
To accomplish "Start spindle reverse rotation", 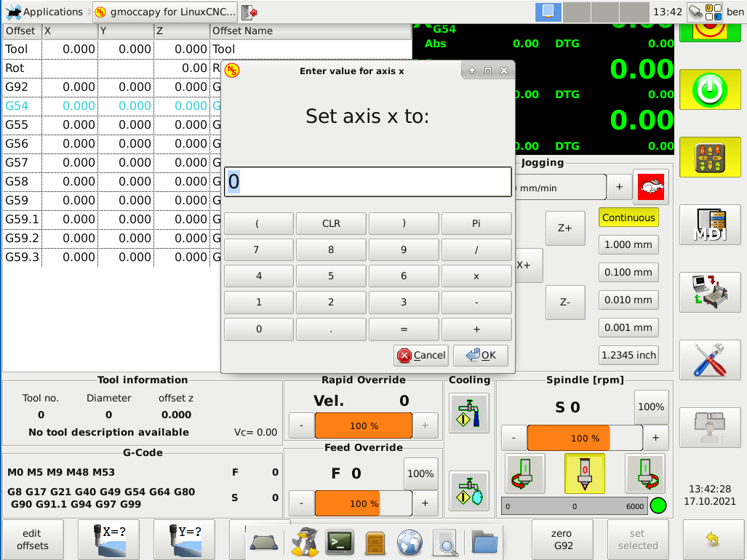I will pyautogui.click(x=525, y=473).
